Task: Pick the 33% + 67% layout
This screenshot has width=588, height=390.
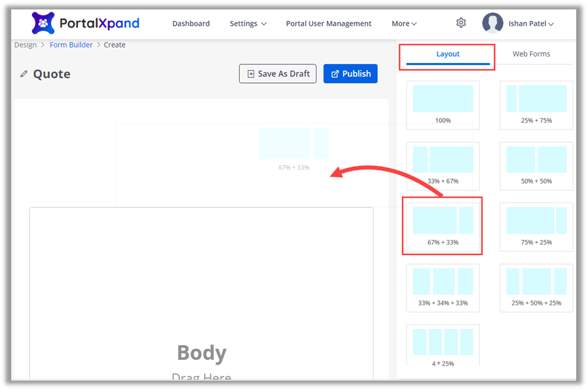Action: click(x=442, y=166)
